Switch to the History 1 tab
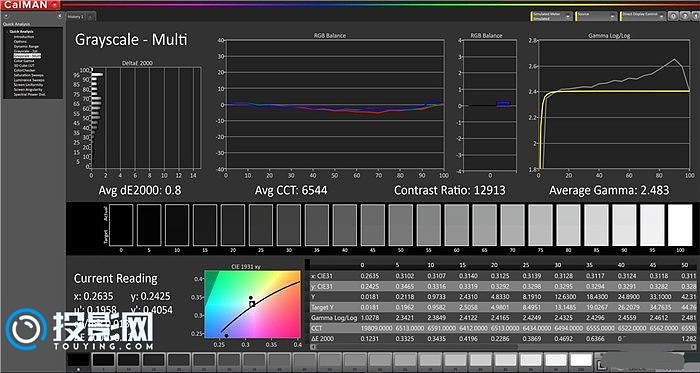This screenshot has width=700, height=373. tap(75, 17)
